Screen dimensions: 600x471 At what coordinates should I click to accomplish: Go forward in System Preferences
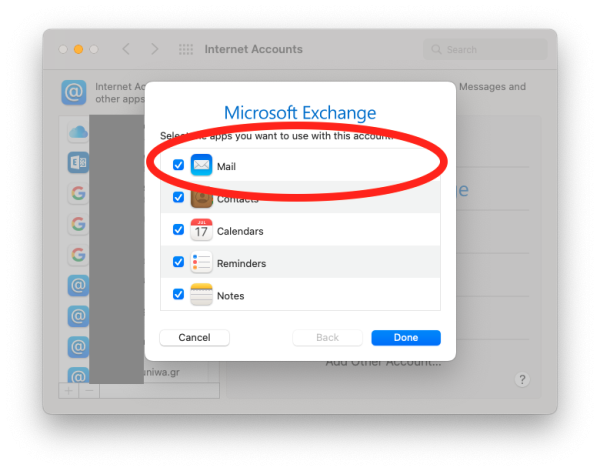click(155, 49)
